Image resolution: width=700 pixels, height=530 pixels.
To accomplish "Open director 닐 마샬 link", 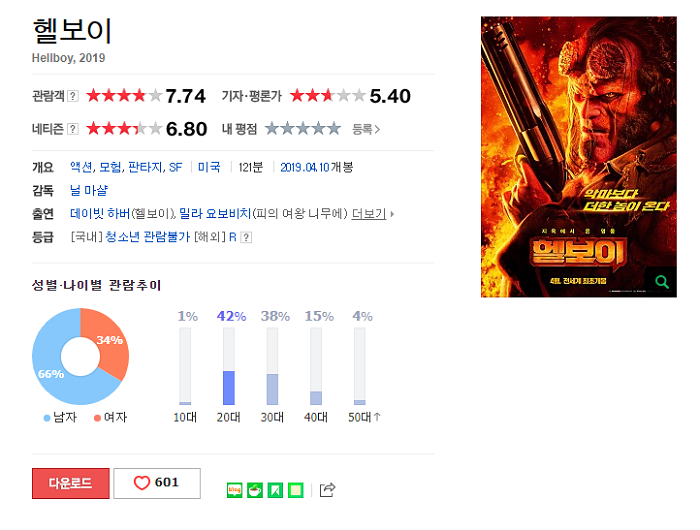I will 89,191.
